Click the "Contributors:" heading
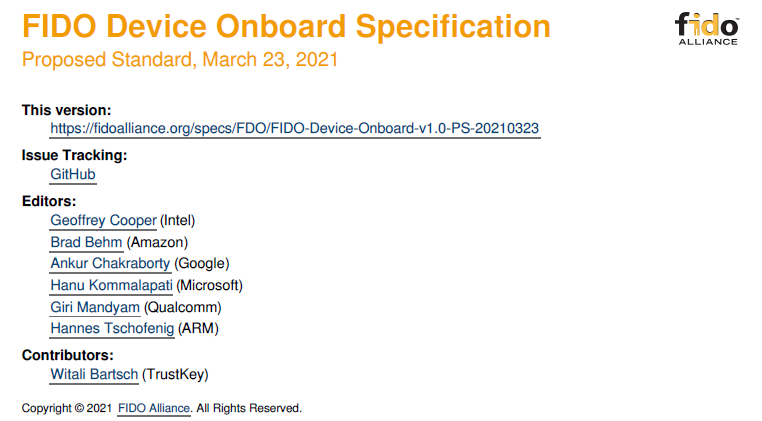Viewport: 762px width, 421px height. [x=67, y=355]
